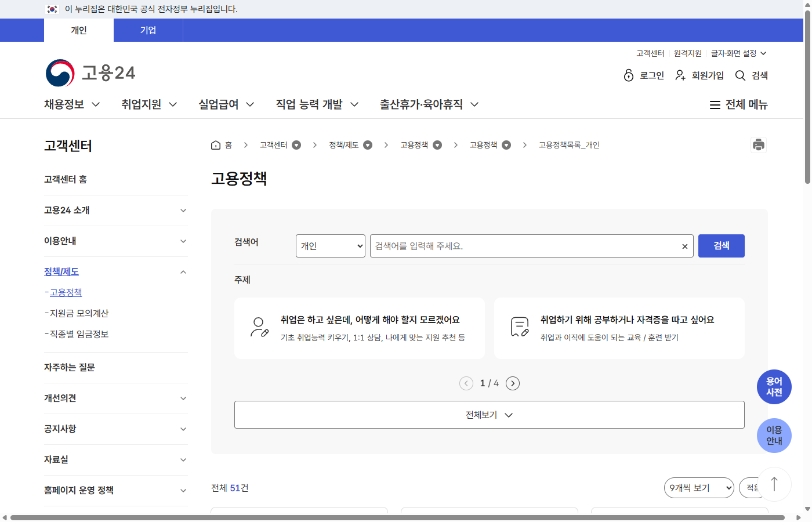Expand the 전체보기 section
Image resolution: width=812 pixels, height=522 pixels.
click(489, 414)
